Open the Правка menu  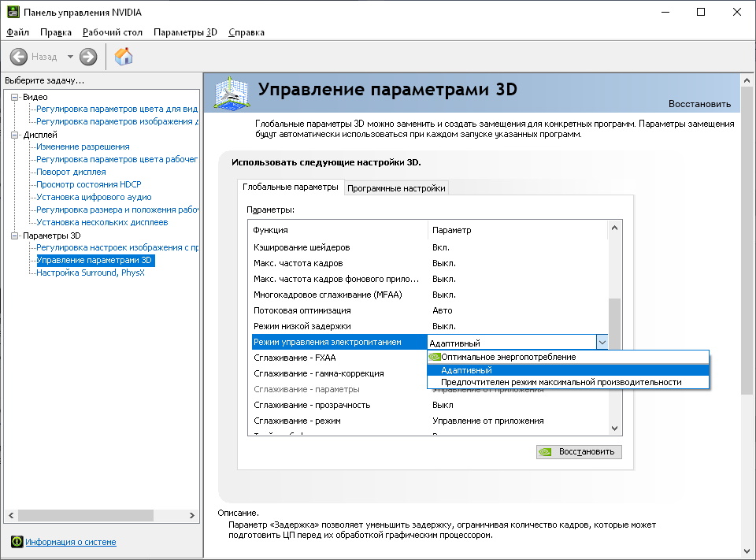(x=56, y=32)
